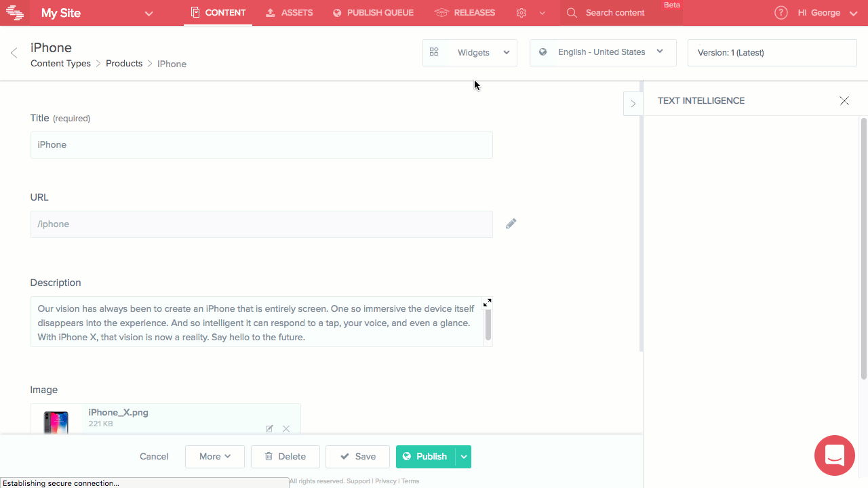Image resolution: width=868 pixels, height=488 pixels.
Task: Open the chat support bubble
Action: click(x=835, y=455)
